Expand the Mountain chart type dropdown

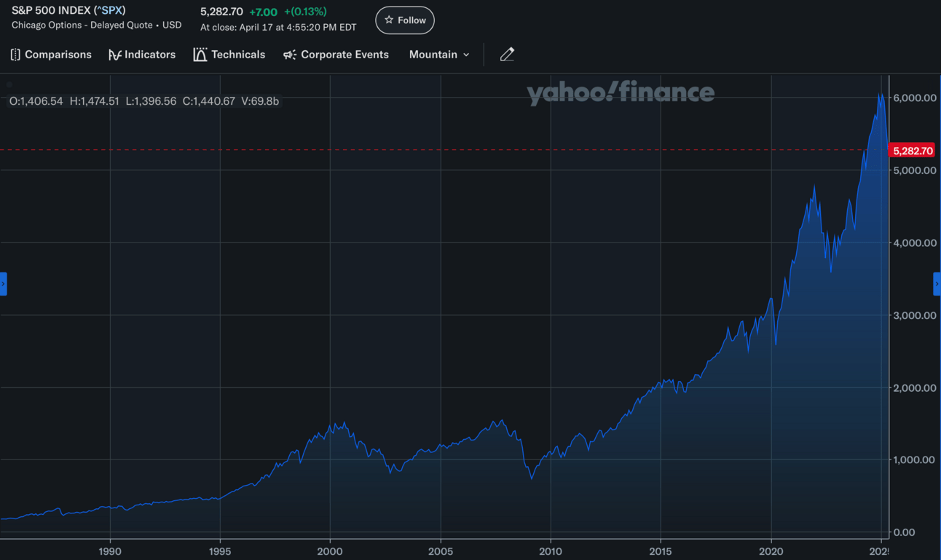point(439,55)
